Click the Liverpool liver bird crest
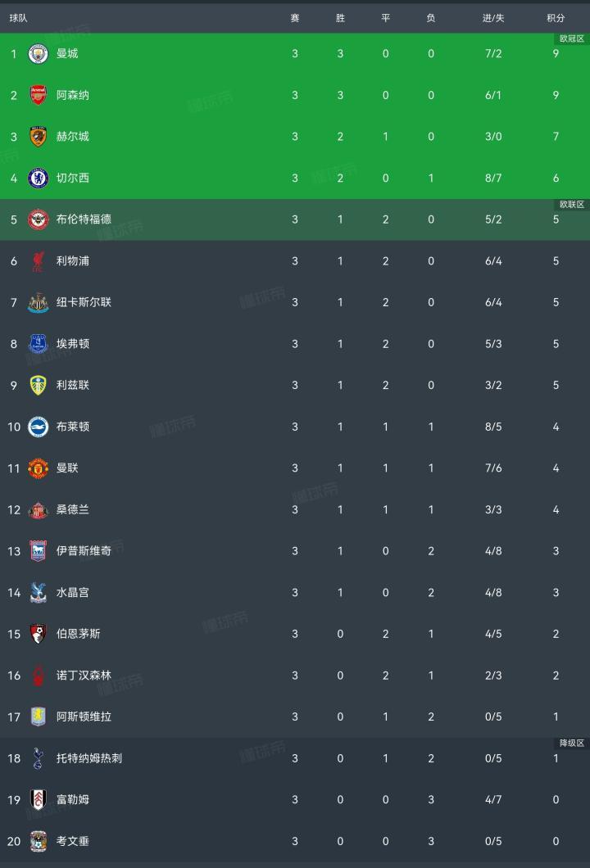Screen dimensions: 590x868 38,260
